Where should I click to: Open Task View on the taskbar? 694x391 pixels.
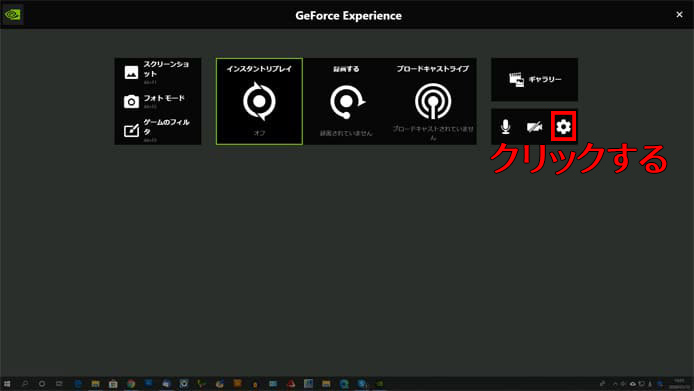click(x=59, y=383)
